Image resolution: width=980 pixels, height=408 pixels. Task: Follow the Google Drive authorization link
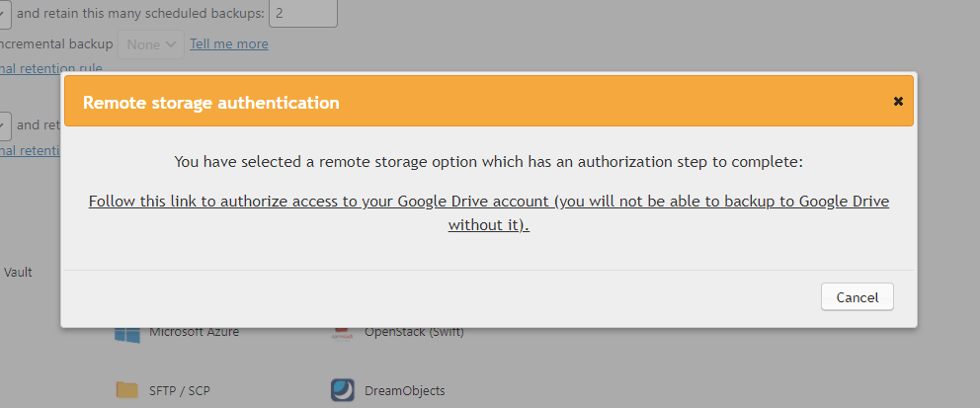489,213
